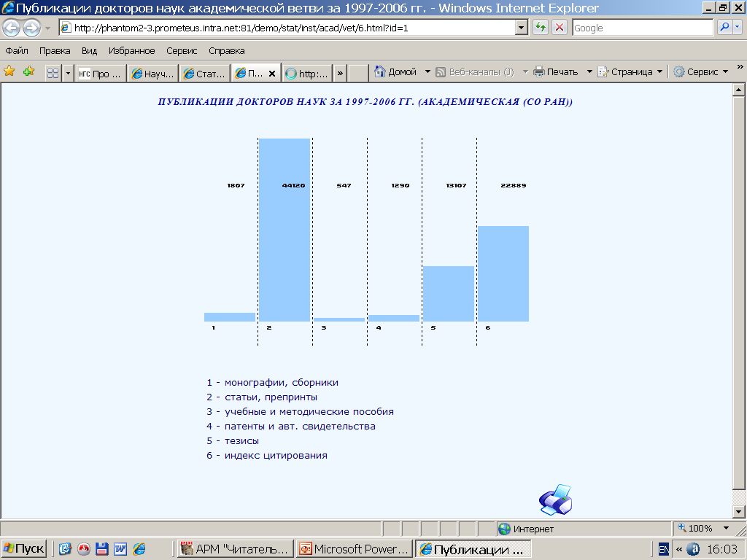Expand the Печать button's dropdown arrow
The width and height of the screenshot is (747, 560).
pos(589,72)
